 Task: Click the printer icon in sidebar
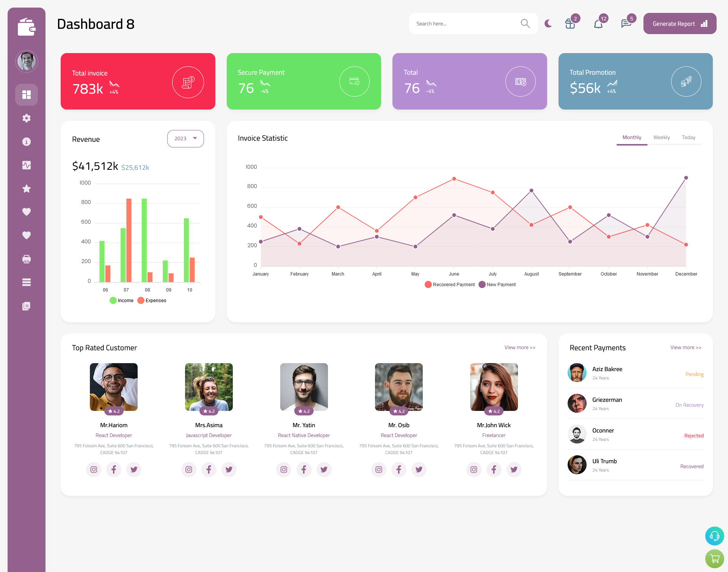26,258
